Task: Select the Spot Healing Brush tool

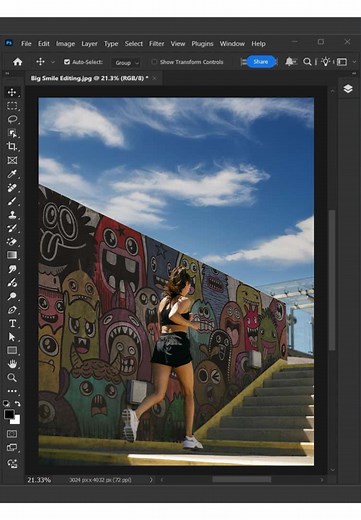Action: [12, 187]
